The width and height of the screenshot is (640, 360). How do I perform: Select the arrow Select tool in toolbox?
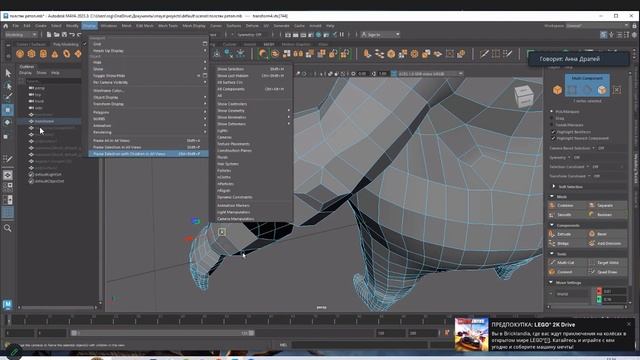point(8,73)
